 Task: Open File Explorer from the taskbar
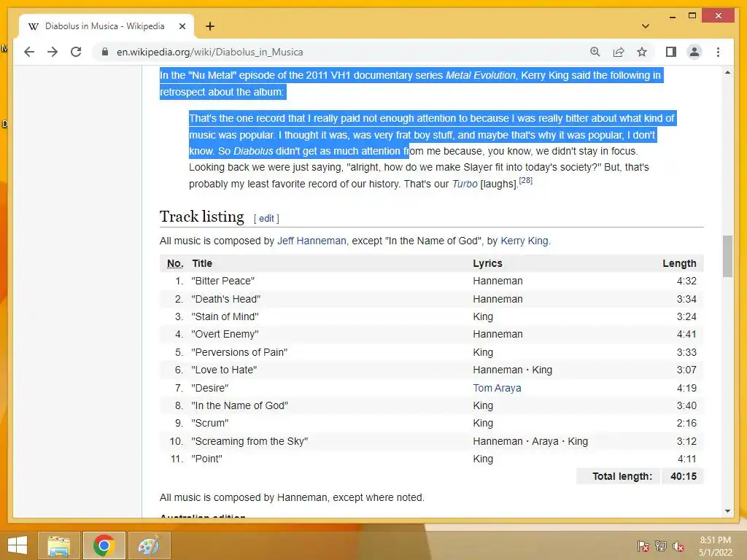[x=58, y=545]
